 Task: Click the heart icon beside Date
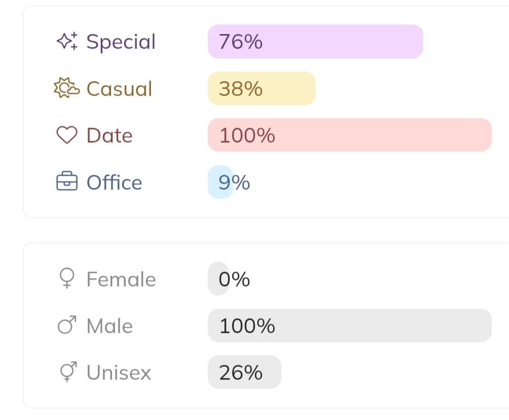[x=67, y=135]
